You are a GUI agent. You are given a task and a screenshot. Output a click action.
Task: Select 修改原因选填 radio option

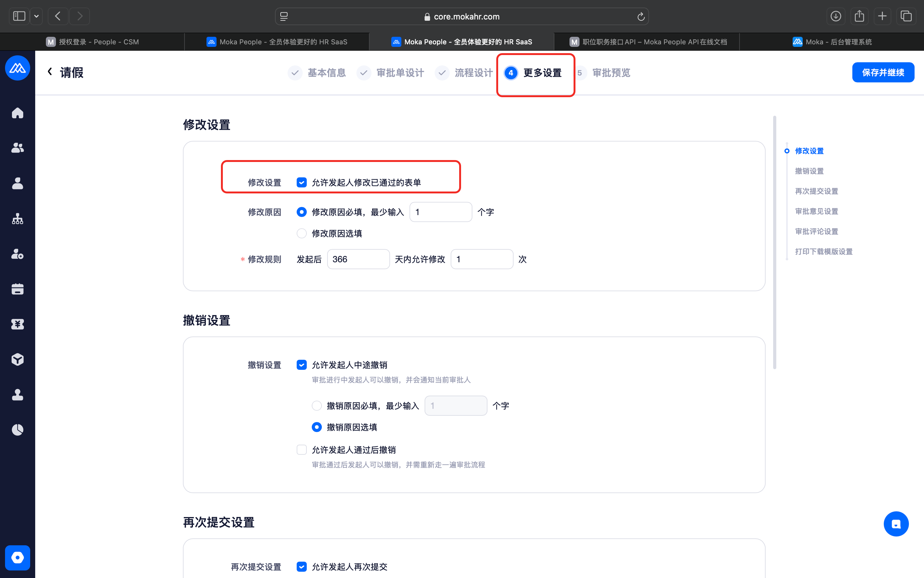coord(301,233)
